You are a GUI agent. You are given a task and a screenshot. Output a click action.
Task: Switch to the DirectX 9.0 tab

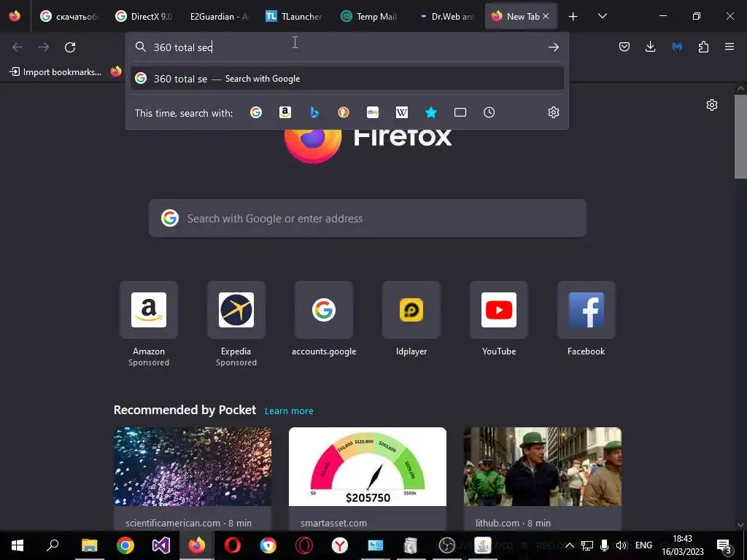pos(145,16)
